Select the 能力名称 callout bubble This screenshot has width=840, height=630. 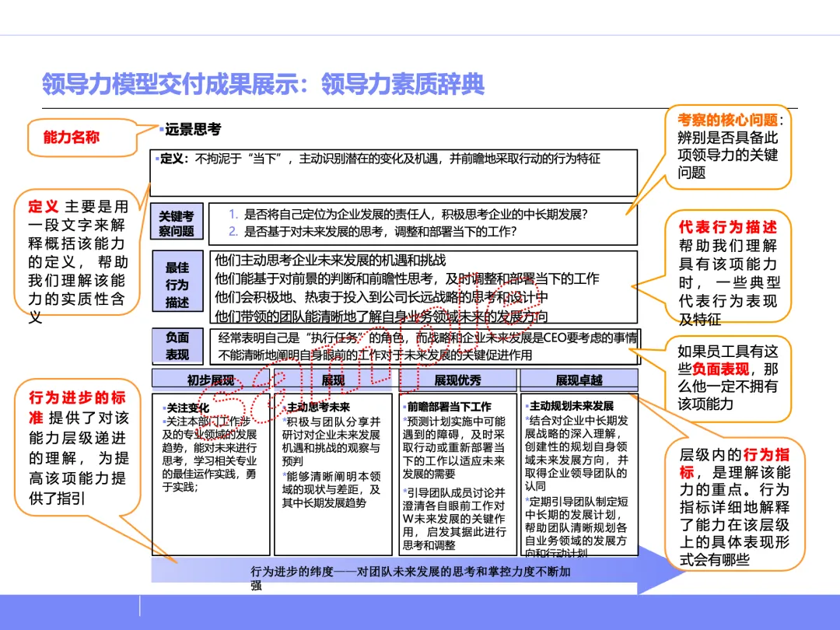tap(82, 138)
